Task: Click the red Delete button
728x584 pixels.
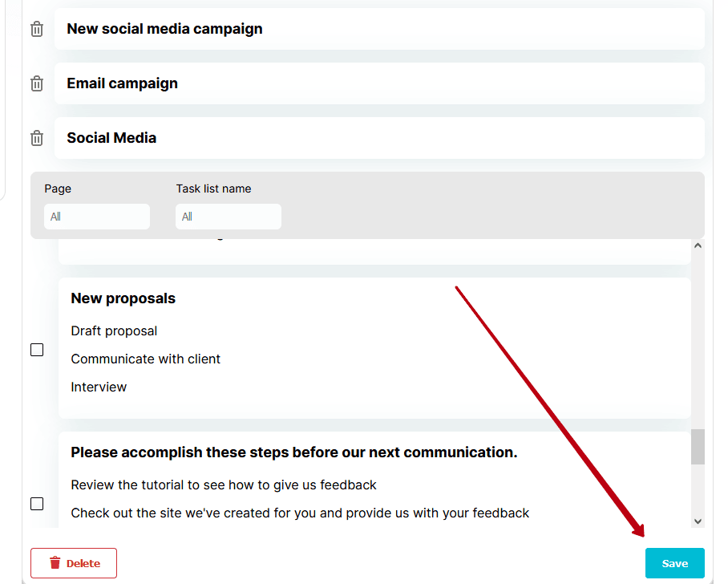Action: (x=74, y=563)
